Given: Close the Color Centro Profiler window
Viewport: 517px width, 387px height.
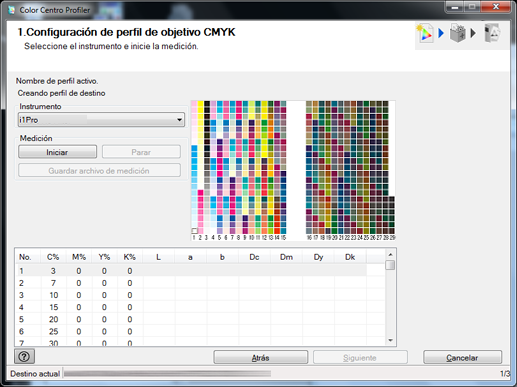Looking at the screenshot, I should [x=496, y=7].
